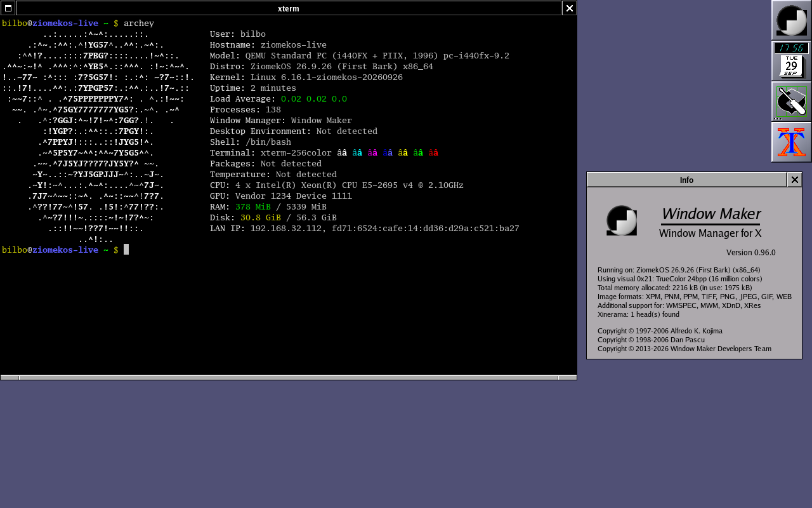
Task: Click the 'Window Maker' heading in the Info panel
Action: point(710,214)
